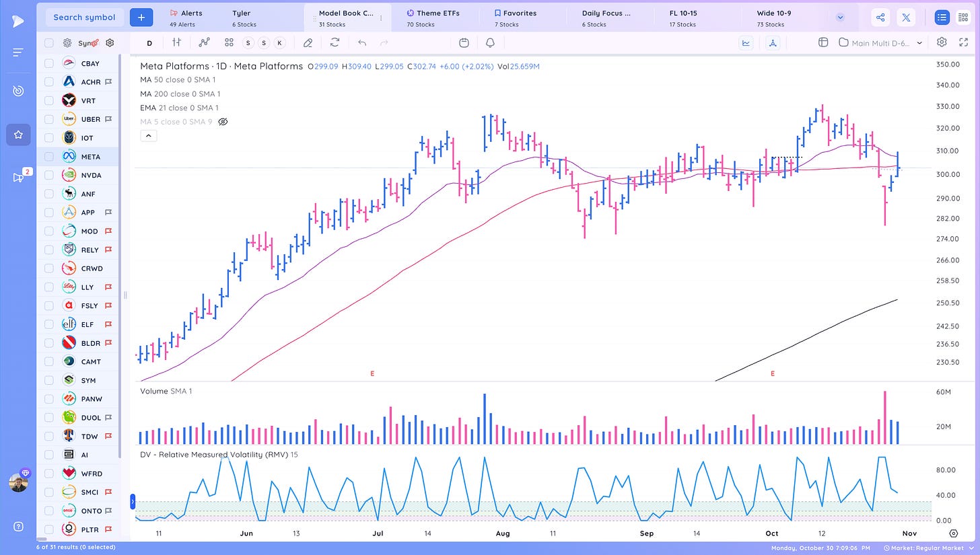This screenshot has width=980, height=555.
Task: Click the earnings E marker near October
Action: click(773, 373)
